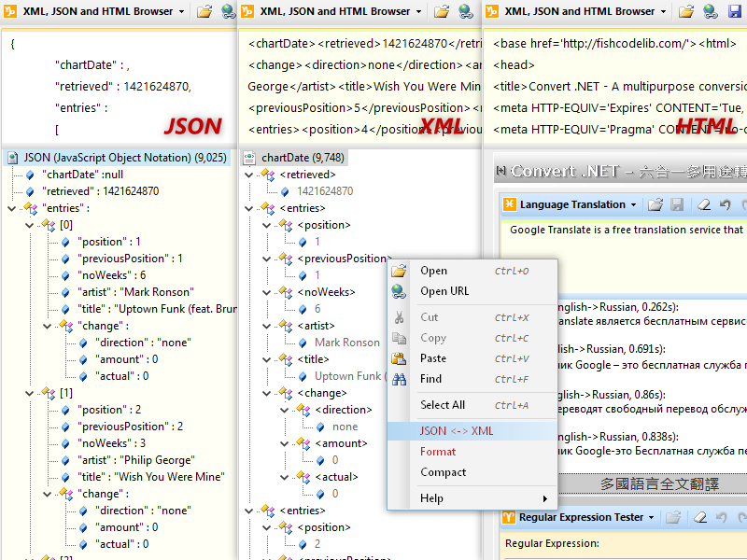
Task: Choose Find from the context menu
Action: [x=472, y=379]
